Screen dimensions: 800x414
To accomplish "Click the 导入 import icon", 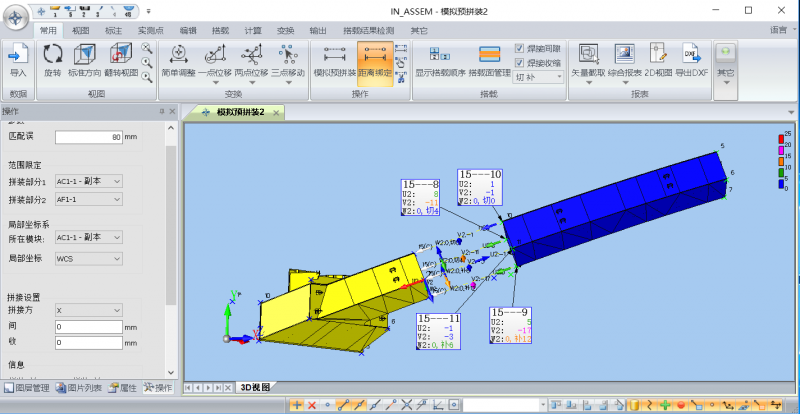I will (x=18, y=55).
